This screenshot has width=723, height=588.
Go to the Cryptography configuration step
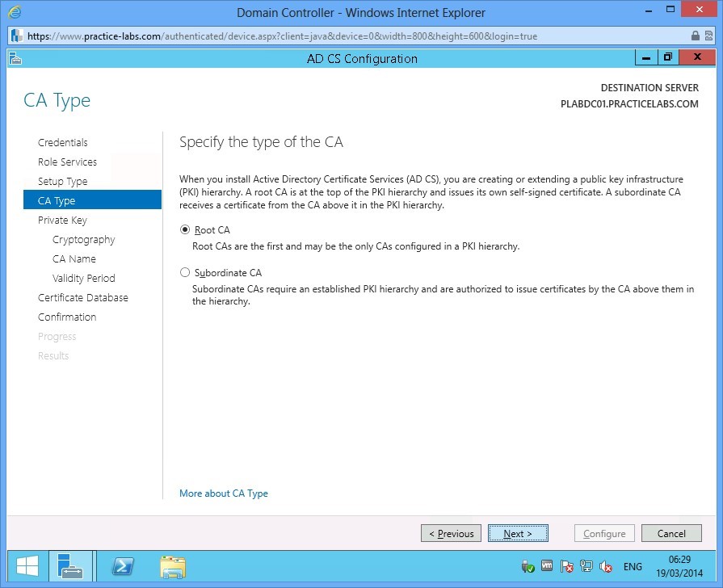click(83, 239)
